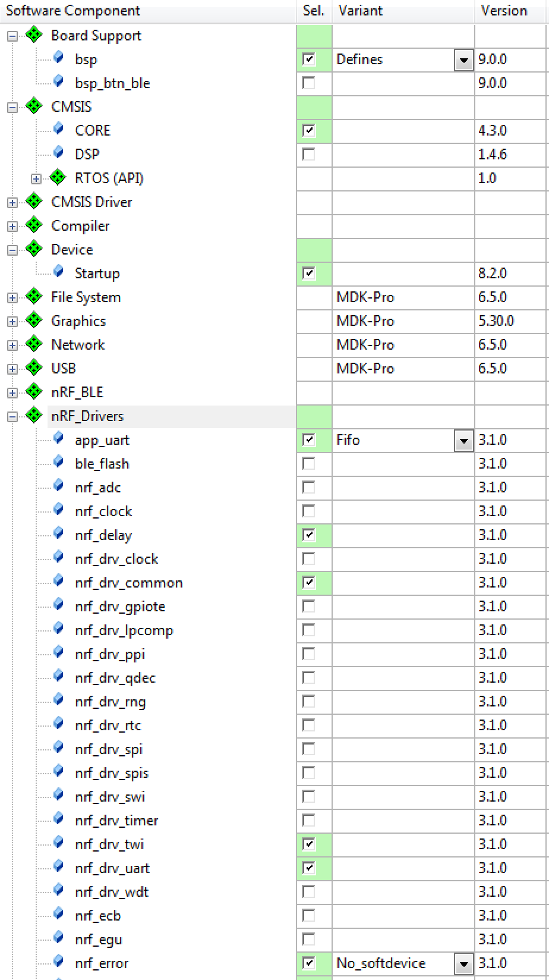Open the app_uart Fifo variant dropdown

click(463, 440)
